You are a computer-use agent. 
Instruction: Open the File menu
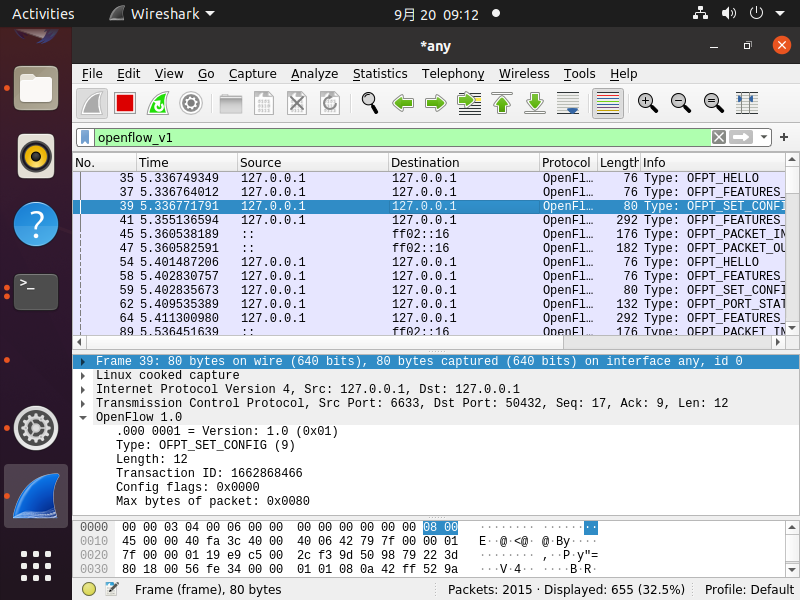coord(92,74)
